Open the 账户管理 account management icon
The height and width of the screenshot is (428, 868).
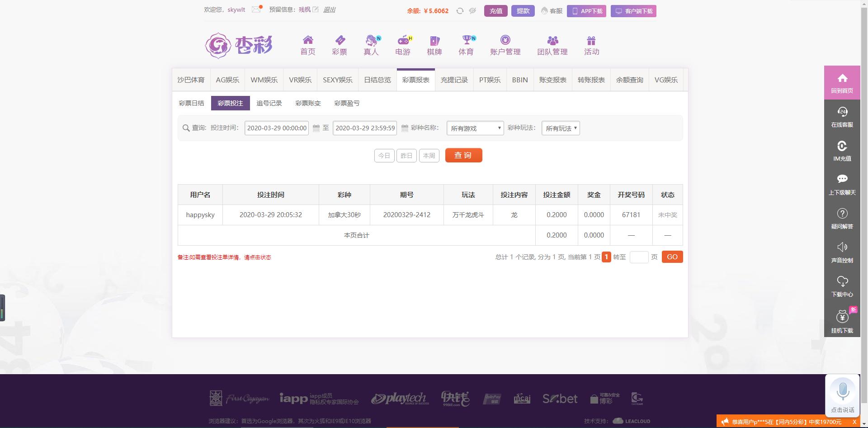[505, 41]
